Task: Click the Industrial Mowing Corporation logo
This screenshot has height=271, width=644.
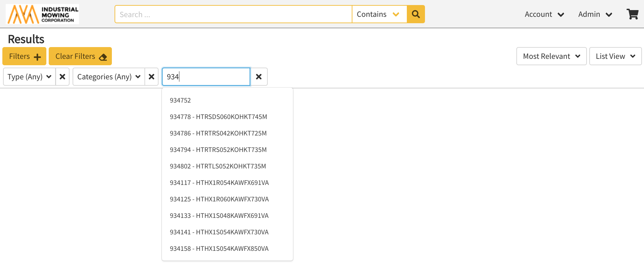Action: tap(42, 14)
